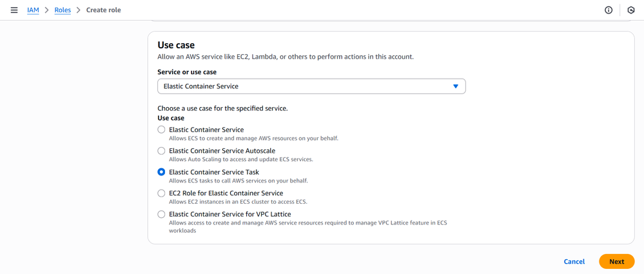The image size is (644, 274).
Task: Click the Create role breadcrumb item
Action: coord(104,10)
